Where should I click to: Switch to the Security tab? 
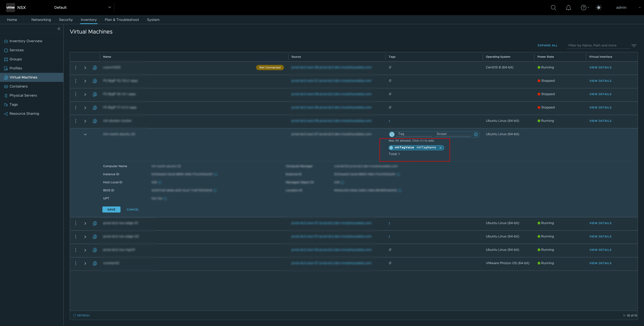pos(66,20)
